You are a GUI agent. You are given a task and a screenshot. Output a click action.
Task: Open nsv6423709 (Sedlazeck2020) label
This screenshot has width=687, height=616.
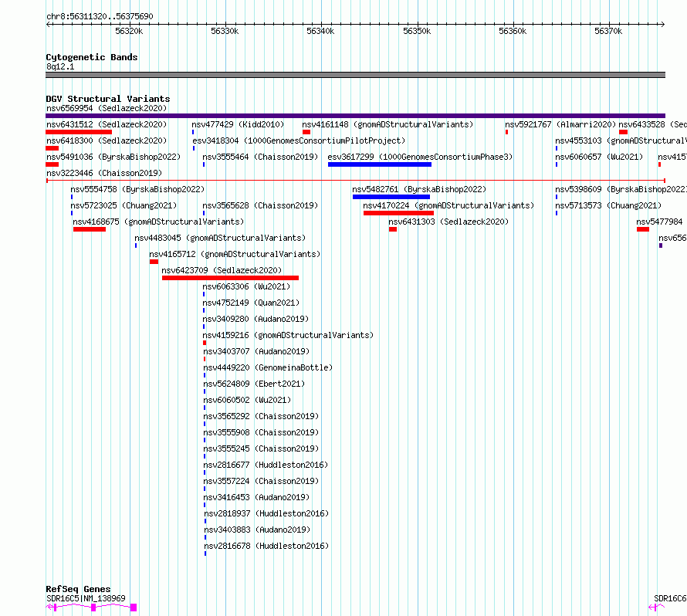click(x=222, y=270)
